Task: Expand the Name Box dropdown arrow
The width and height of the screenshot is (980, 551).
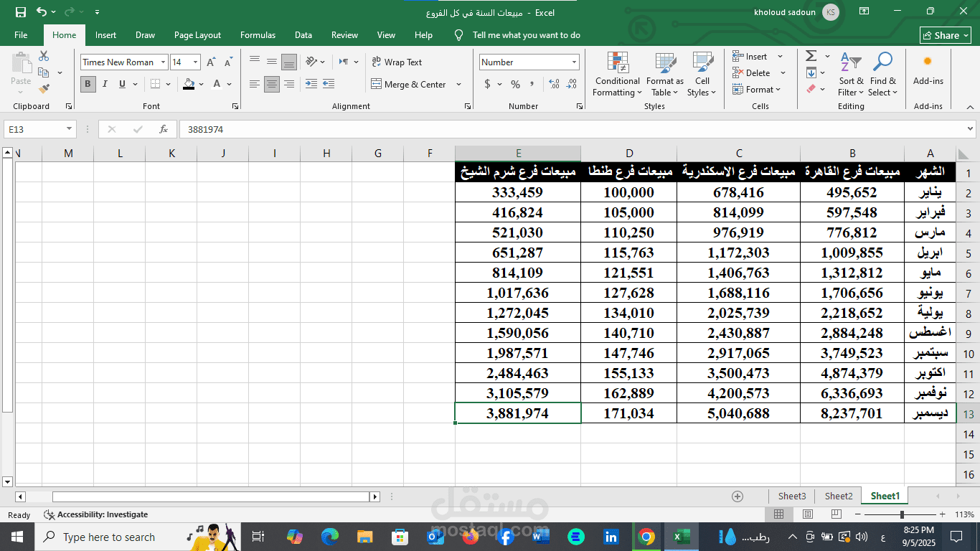Action: coord(70,129)
